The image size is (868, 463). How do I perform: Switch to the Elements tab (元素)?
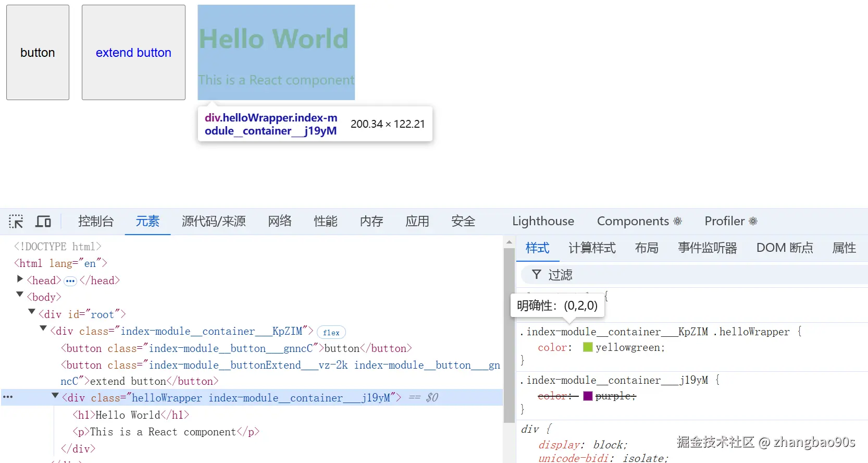[x=147, y=221]
